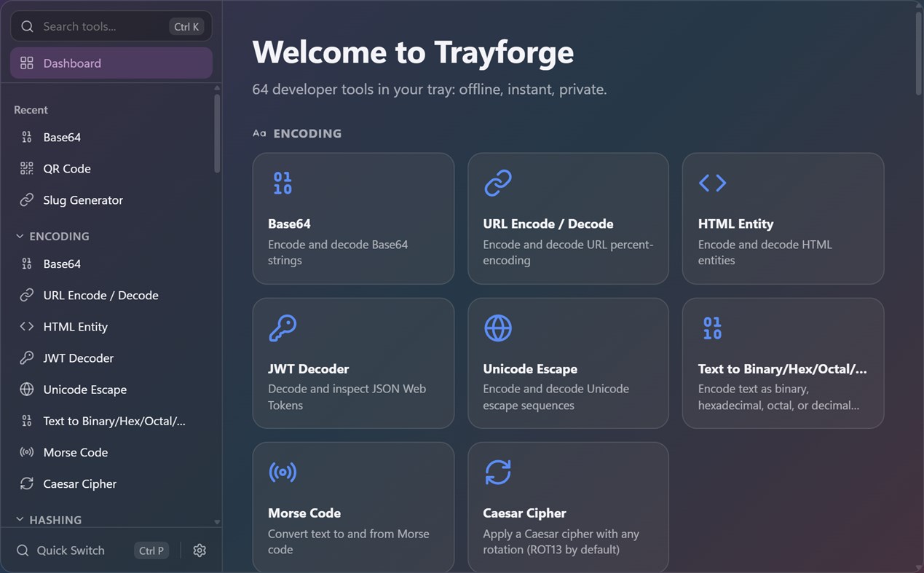This screenshot has width=924, height=573.
Task: Click the Caesar Cipher card title
Action: 524,513
